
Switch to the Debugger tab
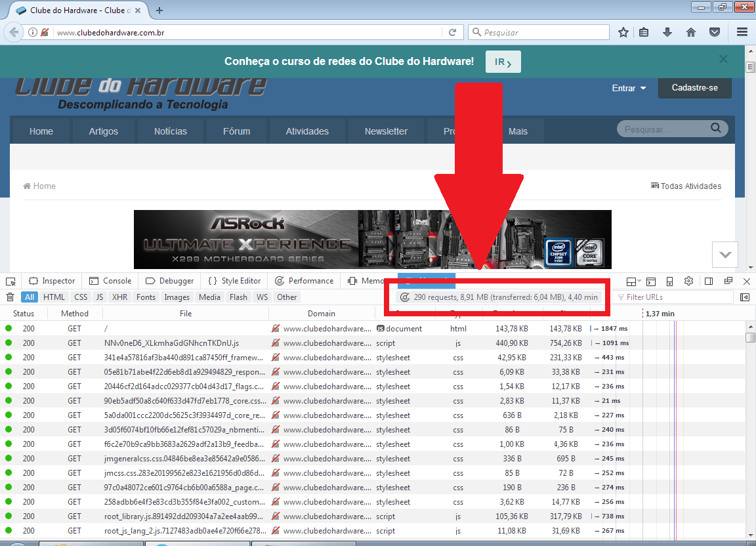click(170, 281)
